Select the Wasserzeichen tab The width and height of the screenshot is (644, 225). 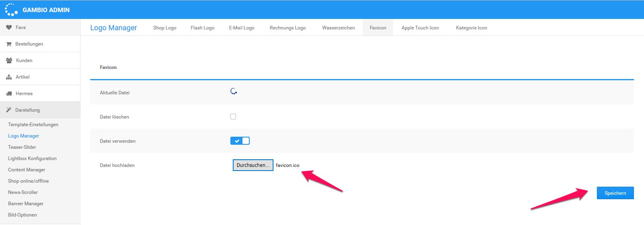point(338,28)
